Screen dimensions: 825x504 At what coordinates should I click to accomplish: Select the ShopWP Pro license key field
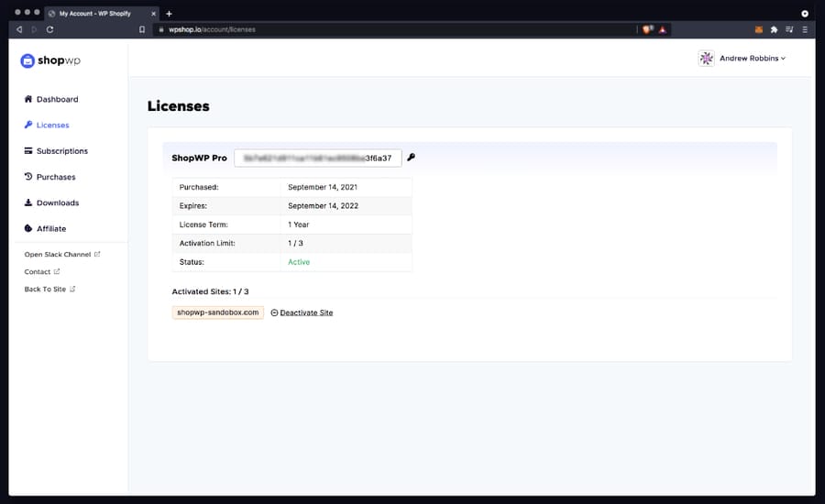(x=318, y=158)
